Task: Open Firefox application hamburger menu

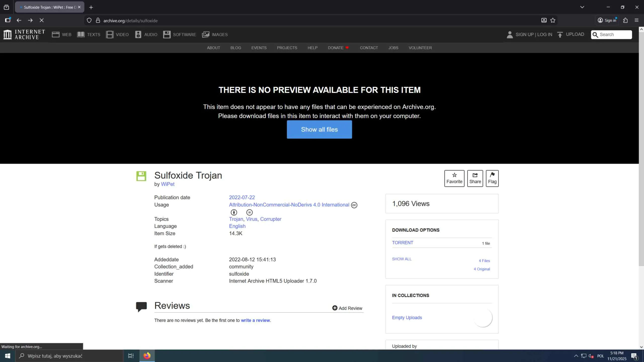Action: pos(637,20)
